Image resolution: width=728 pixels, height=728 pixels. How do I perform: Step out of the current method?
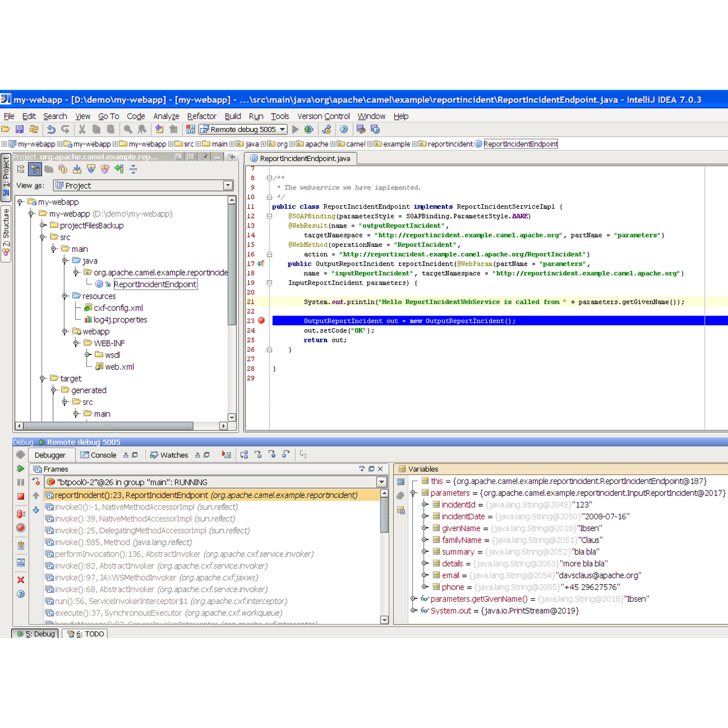pyautogui.click(x=286, y=454)
